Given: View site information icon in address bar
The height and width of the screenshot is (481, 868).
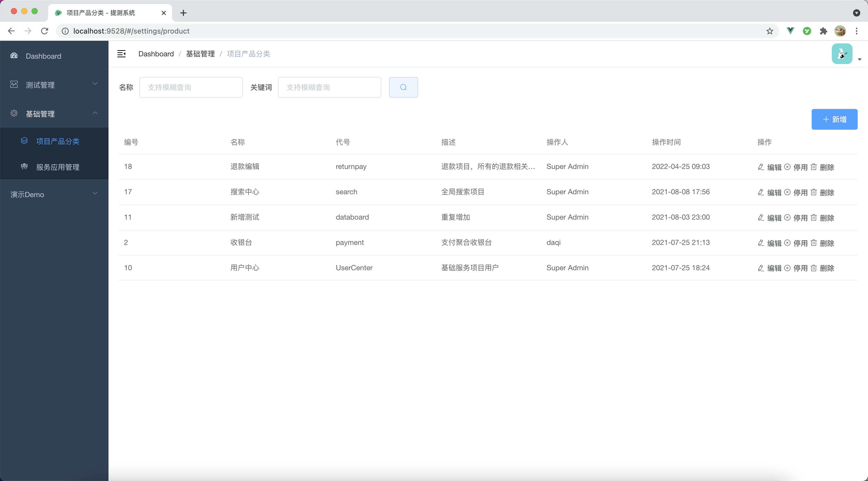Looking at the screenshot, I should click(65, 31).
